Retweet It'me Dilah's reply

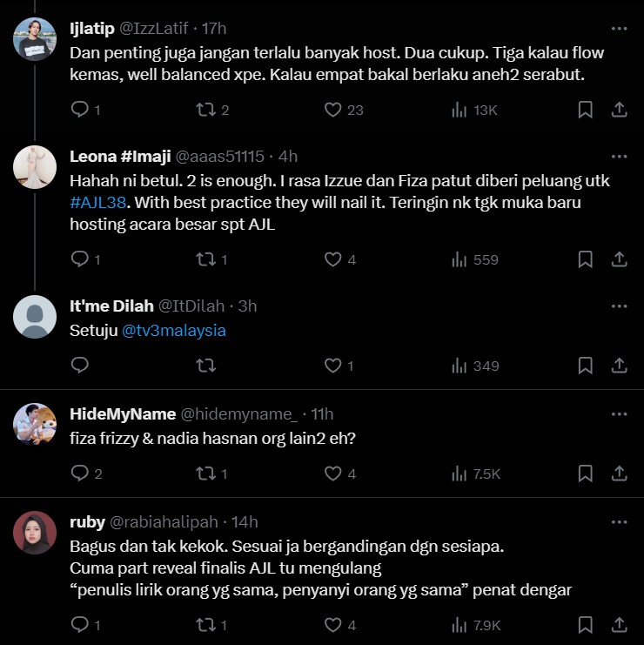(x=206, y=366)
